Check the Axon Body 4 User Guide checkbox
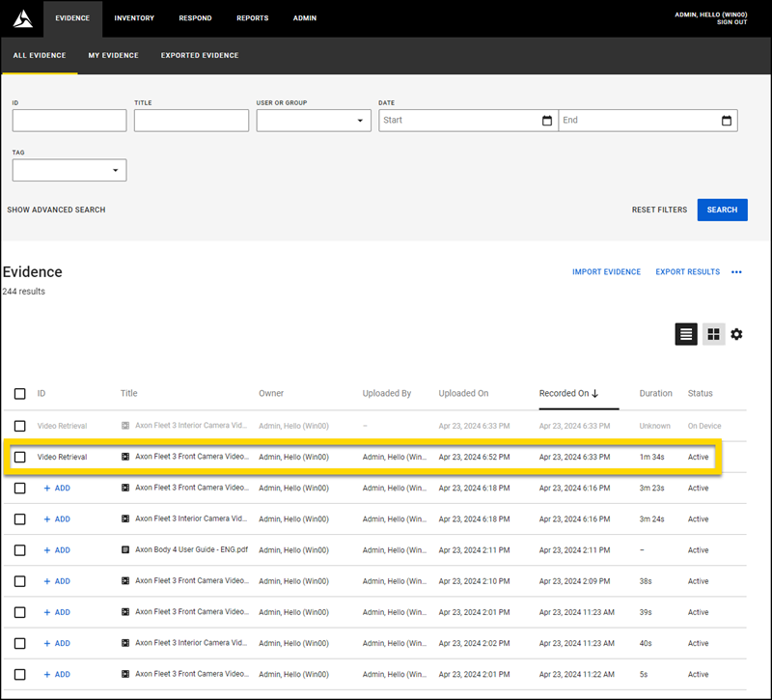772x700 pixels. [19, 549]
